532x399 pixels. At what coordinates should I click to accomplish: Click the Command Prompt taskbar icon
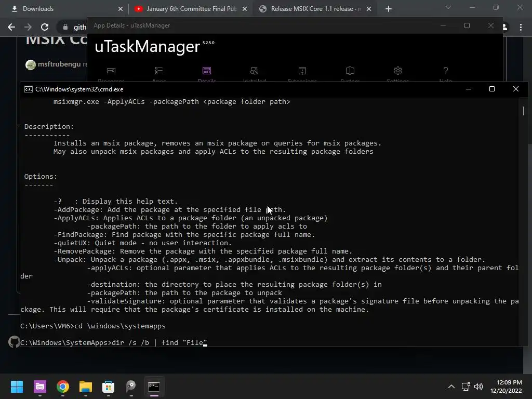(154, 387)
